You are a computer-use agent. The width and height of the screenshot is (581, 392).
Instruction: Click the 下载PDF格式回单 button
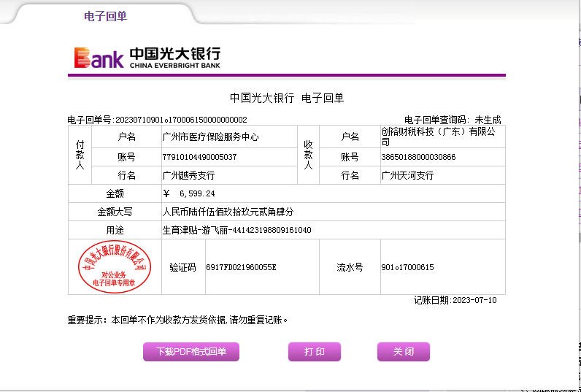tap(191, 352)
